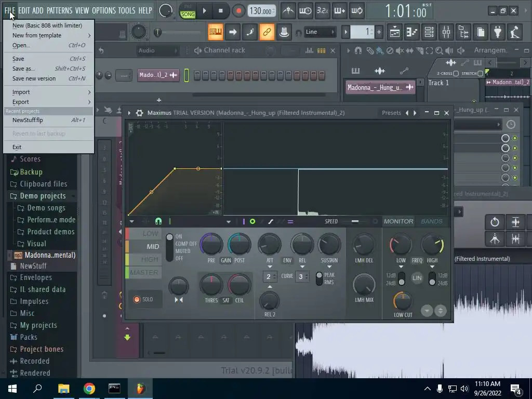532x399 pixels.
Task: Select the MID band button
Action: [x=144, y=247]
